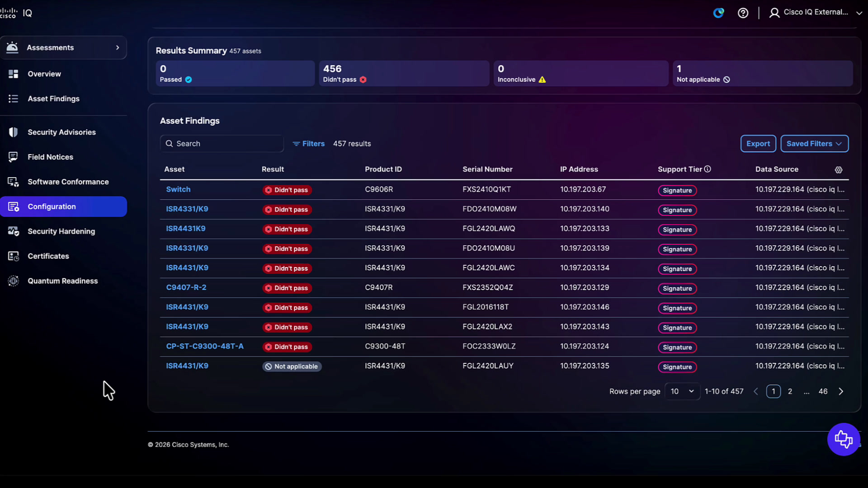Open the C9407-R-2 asset link

coord(186,287)
